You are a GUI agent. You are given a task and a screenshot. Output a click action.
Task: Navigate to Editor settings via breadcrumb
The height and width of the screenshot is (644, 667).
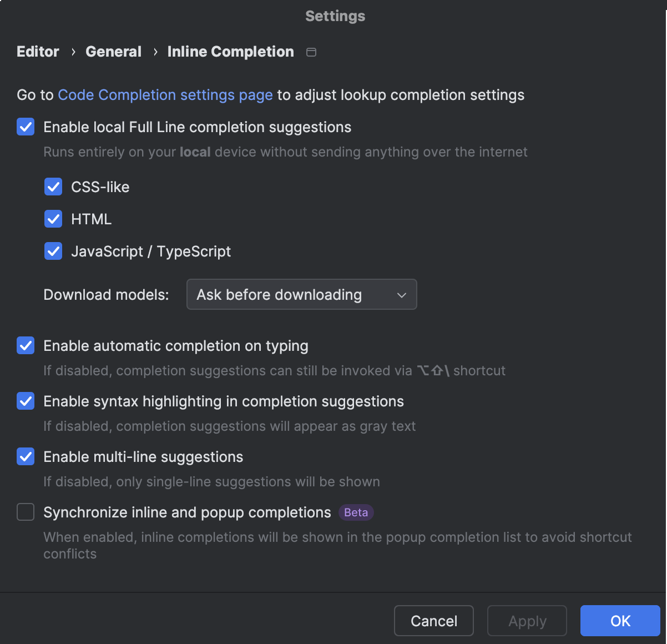pyautogui.click(x=37, y=52)
